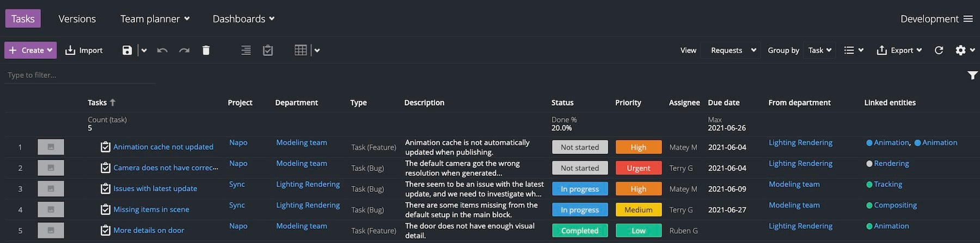
Task: Open the Dashboards menu
Action: coord(243,19)
